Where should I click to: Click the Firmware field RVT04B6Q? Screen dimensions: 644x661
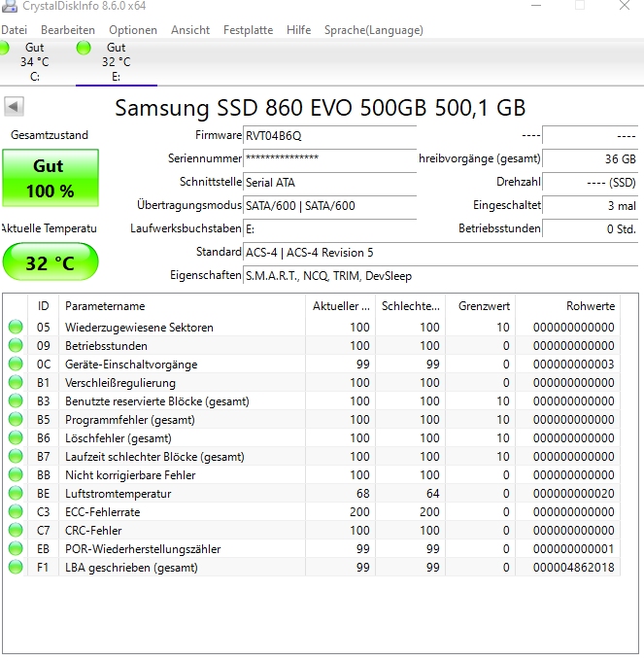pyautogui.click(x=330, y=136)
